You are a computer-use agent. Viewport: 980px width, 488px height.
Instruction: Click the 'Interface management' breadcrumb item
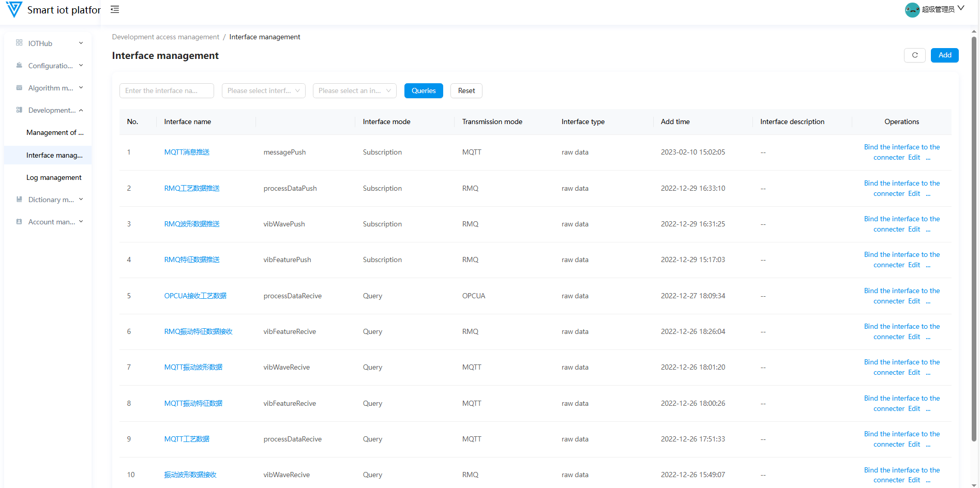pos(265,37)
